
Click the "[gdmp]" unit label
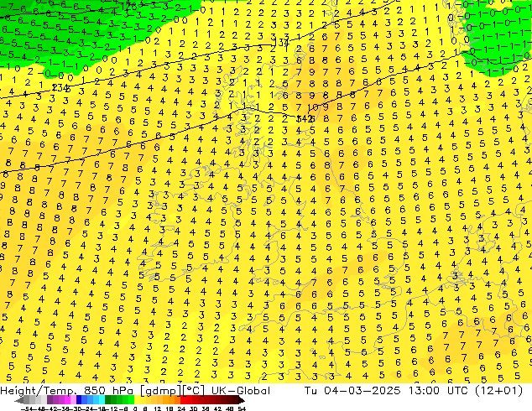(162, 391)
